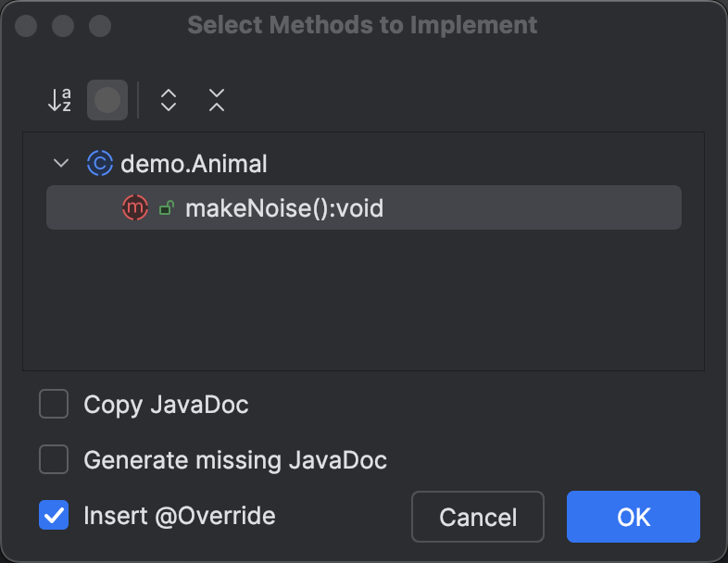Check the Generate missing JavaDoc option

pos(54,459)
